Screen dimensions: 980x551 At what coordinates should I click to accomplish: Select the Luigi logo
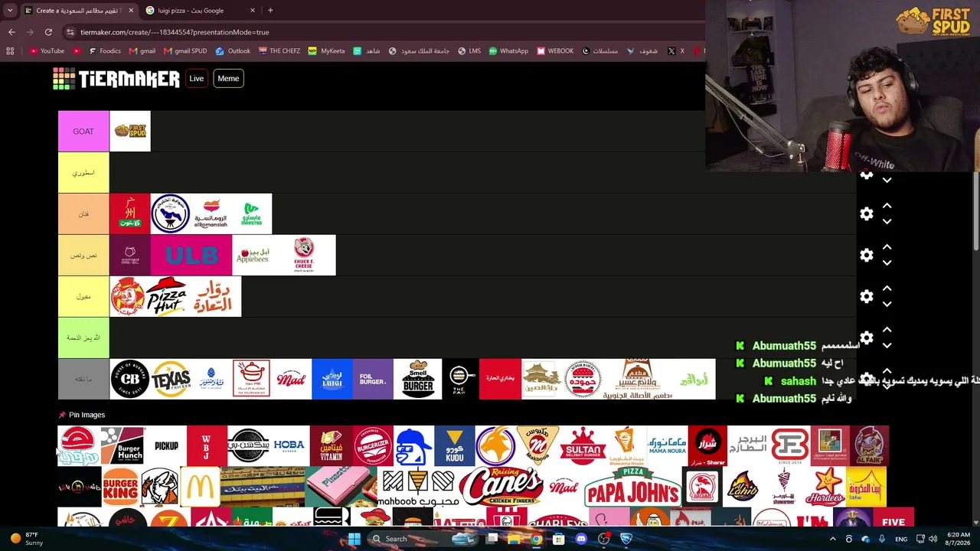(x=332, y=380)
